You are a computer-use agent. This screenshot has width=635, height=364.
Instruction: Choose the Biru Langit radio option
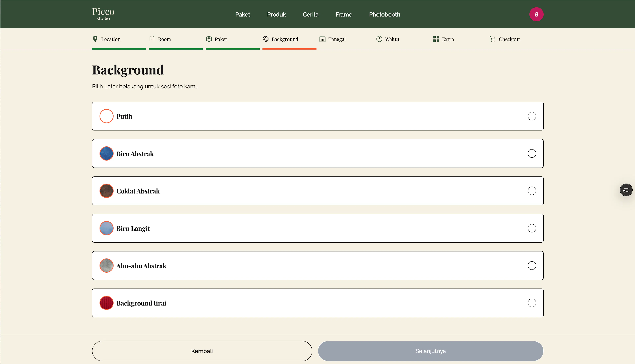(532, 228)
